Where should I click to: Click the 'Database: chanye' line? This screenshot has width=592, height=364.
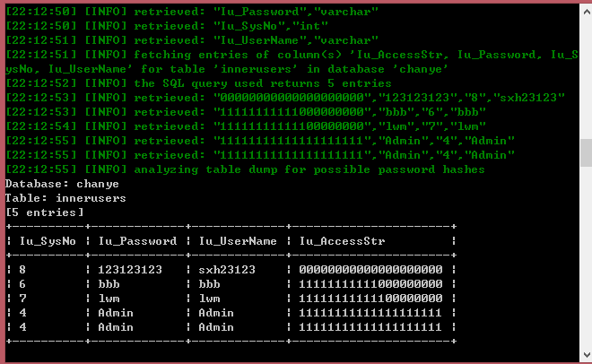pos(62,184)
